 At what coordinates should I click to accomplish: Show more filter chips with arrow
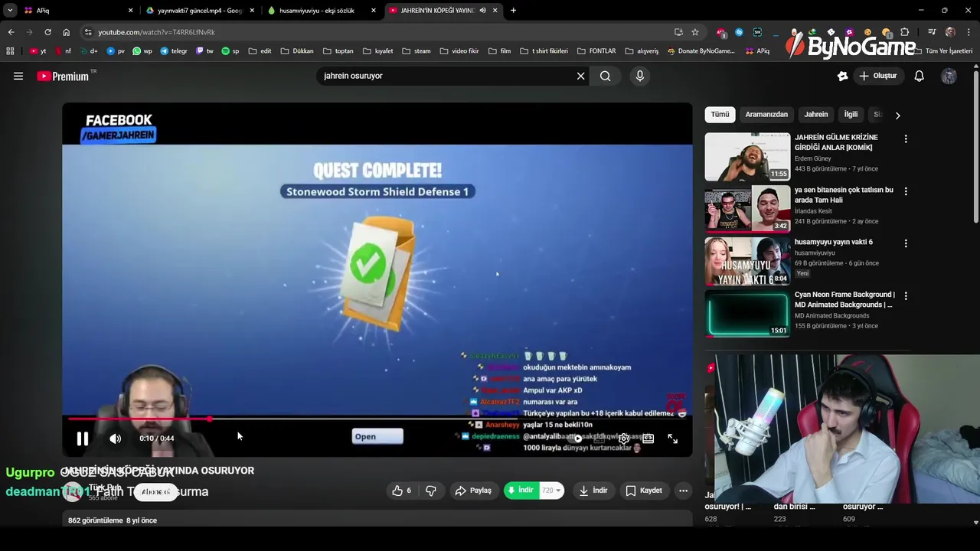tap(897, 115)
